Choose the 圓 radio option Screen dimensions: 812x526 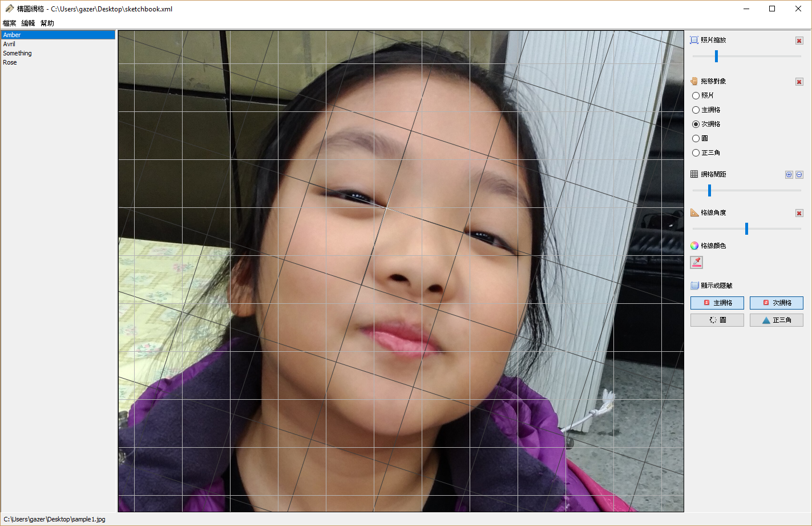[x=696, y=138]
